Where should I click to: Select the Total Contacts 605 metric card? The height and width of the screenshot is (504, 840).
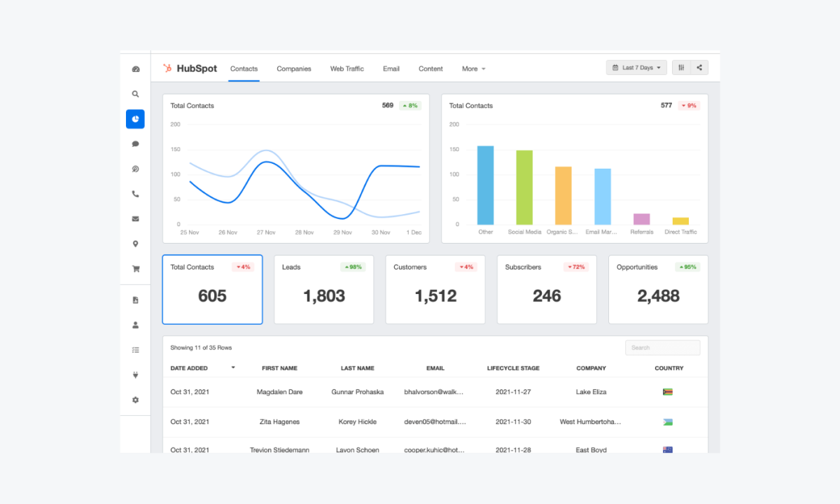pos(212,289)
